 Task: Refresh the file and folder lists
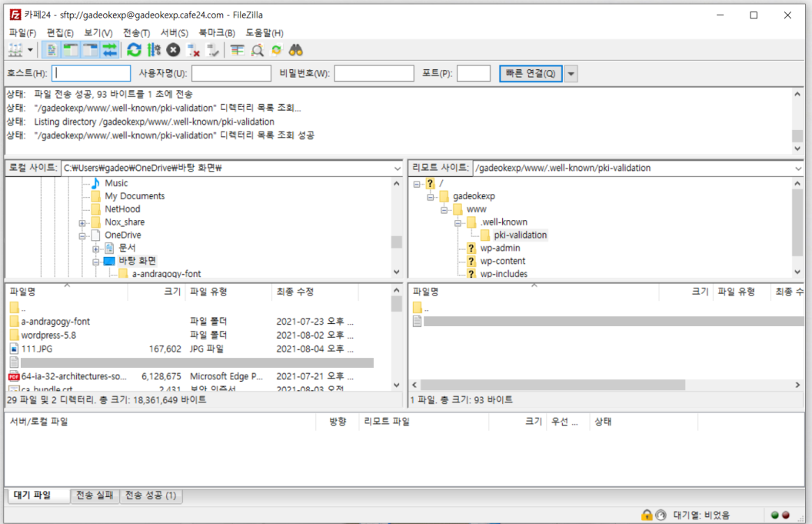[134, 50]
